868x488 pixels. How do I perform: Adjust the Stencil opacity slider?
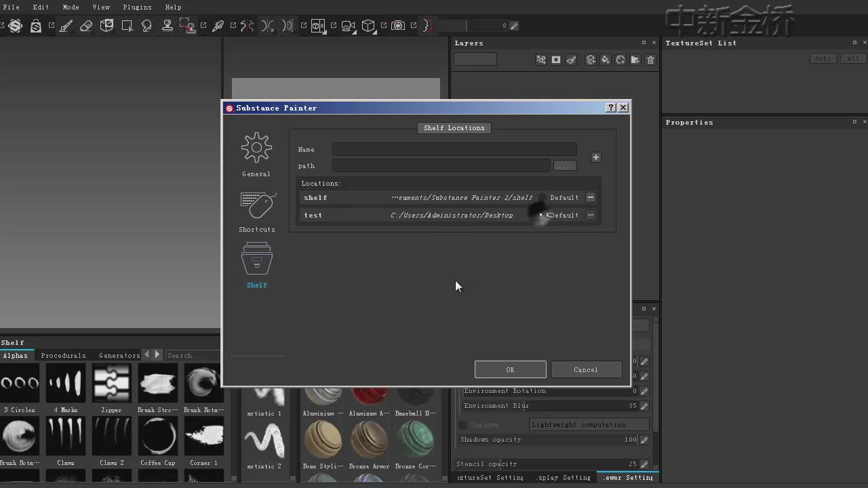[547, 464]
